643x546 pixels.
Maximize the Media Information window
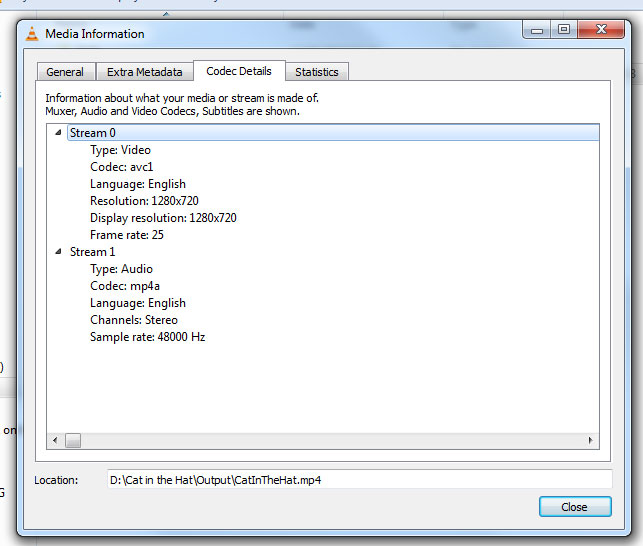click(564, 30)
